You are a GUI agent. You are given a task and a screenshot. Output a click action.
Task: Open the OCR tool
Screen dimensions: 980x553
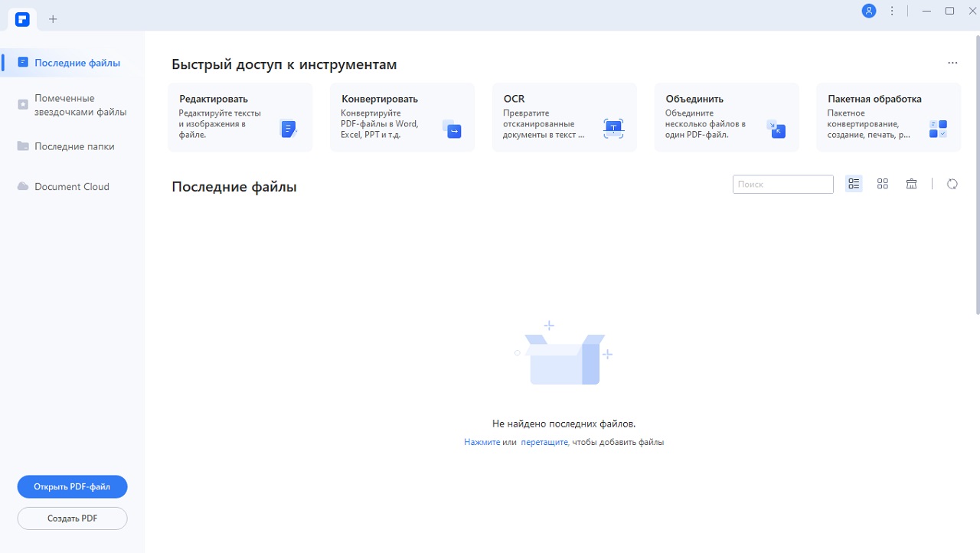click(564, 116)
